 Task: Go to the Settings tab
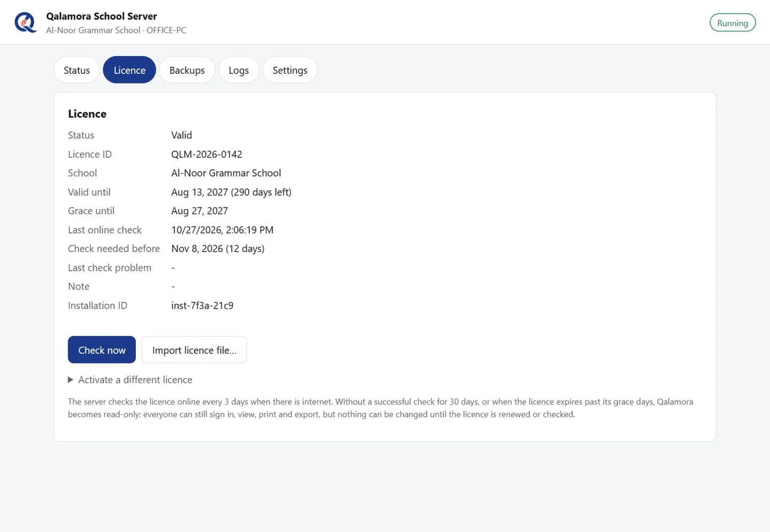tap(290, 70)
